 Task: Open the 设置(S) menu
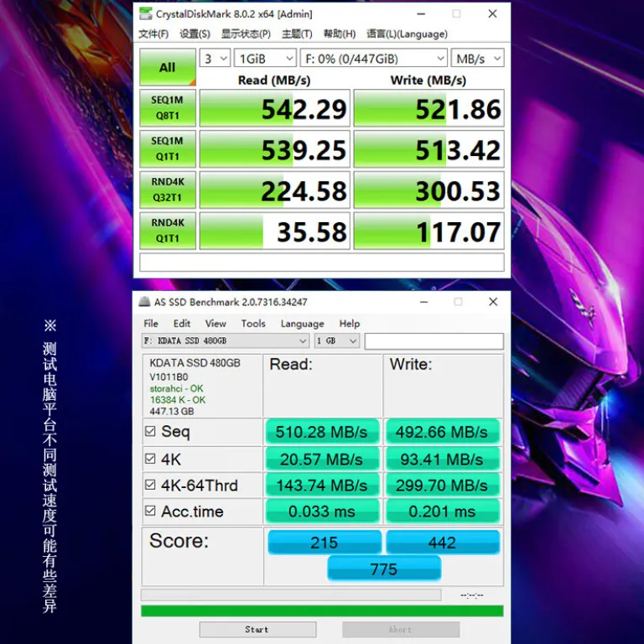[x=195, y=34]
